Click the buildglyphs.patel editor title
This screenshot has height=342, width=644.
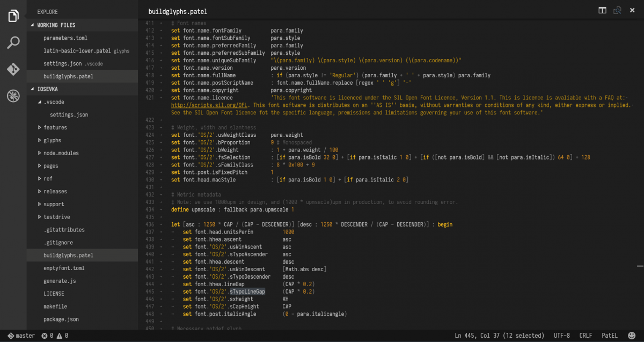point(178,11)
